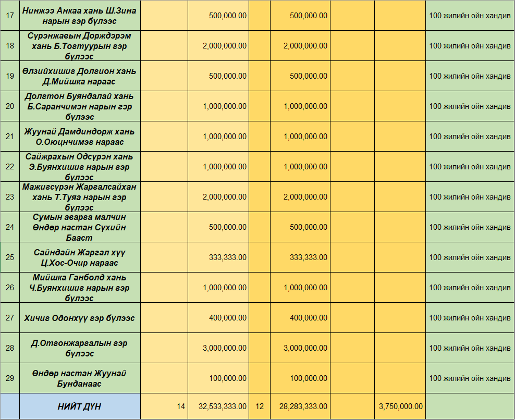515x420 pixels.
Task: Click the 'НИЙТ ДҮН' total label
Action: click(80, 406)
